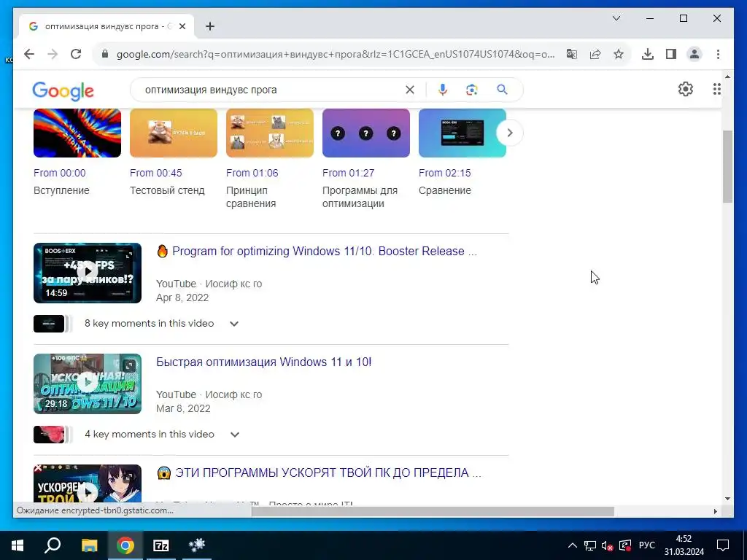Go to Google home via the logo
747x560 pixels.
(x=63, y=90)
